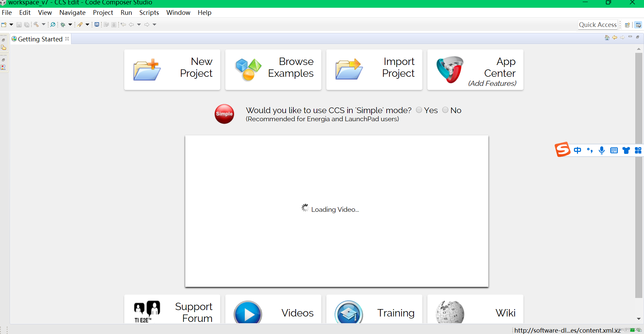This screenshot has height=334, width=644.
Task: Open the File menu
Action: click(x=7, y=12)
